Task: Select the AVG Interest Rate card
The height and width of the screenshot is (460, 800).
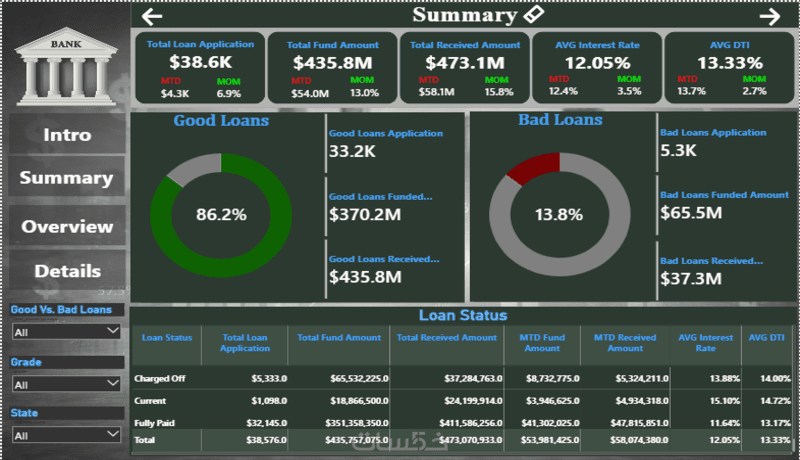Action: [x=597, y=68]
